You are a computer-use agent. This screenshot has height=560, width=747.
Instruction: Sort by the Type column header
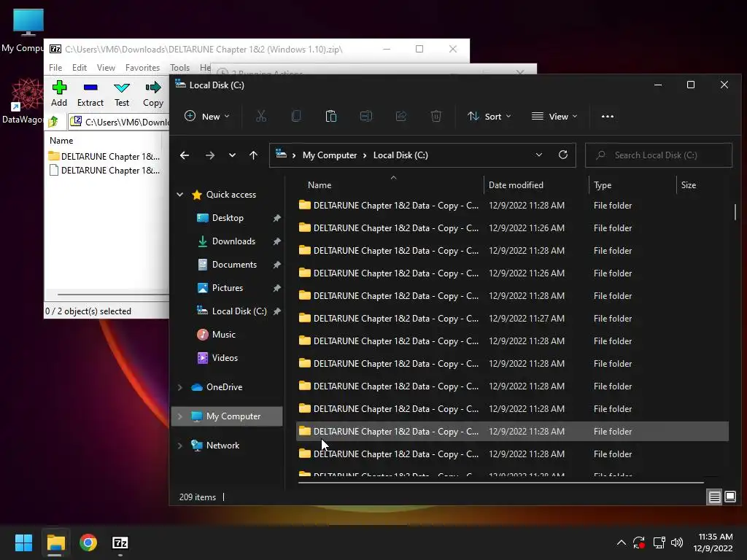pos(632,185)
